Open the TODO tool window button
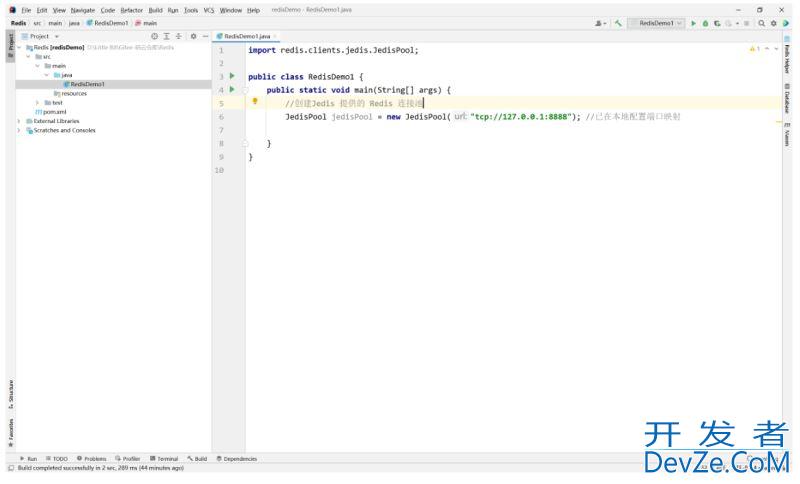This screenshot has height=484, width=800. 57,458
